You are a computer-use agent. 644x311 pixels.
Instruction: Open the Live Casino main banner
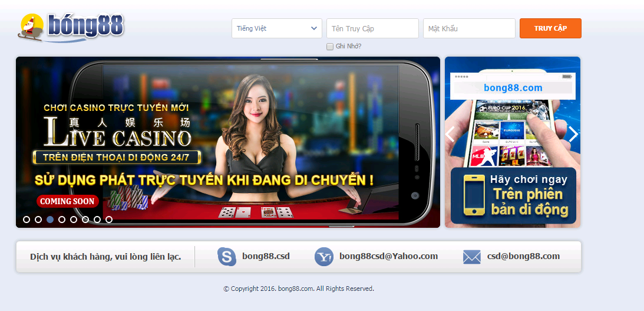pos(228,142)
